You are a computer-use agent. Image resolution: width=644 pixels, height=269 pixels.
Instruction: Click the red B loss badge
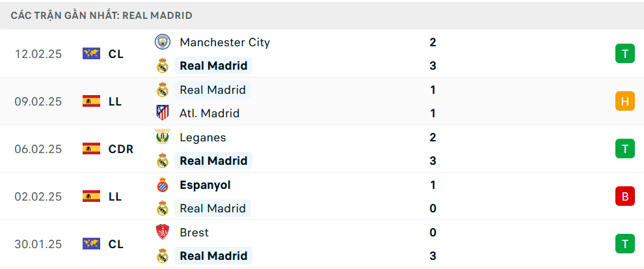(624, 196)
